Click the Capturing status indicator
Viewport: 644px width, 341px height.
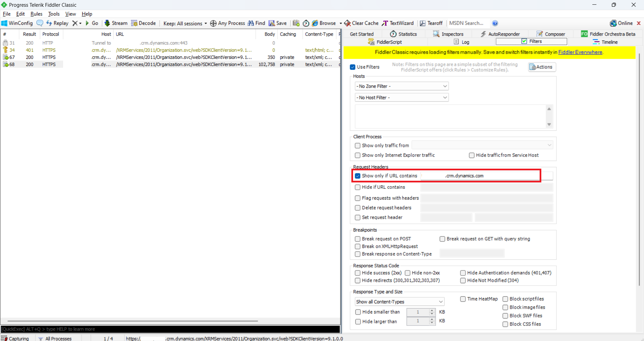(15, 338)
